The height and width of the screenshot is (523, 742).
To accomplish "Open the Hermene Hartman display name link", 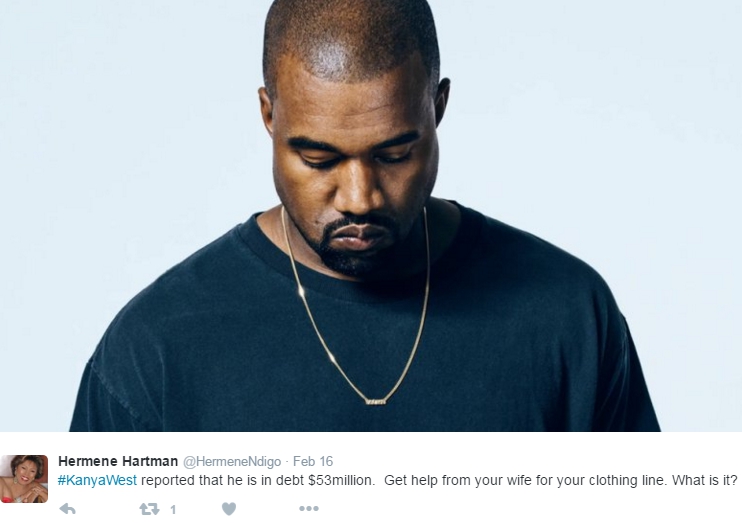I will [x=118, y=461].
